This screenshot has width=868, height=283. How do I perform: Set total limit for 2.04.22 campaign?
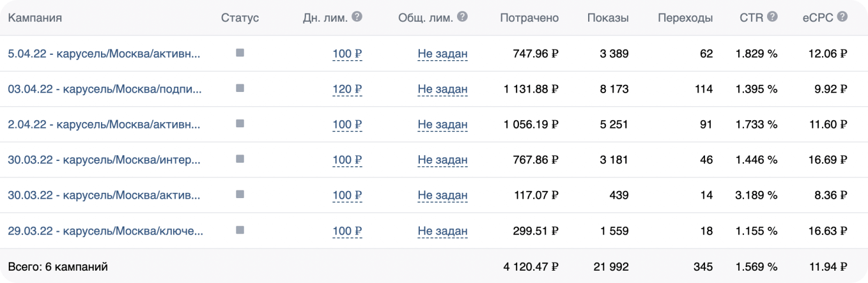(442, 124)
